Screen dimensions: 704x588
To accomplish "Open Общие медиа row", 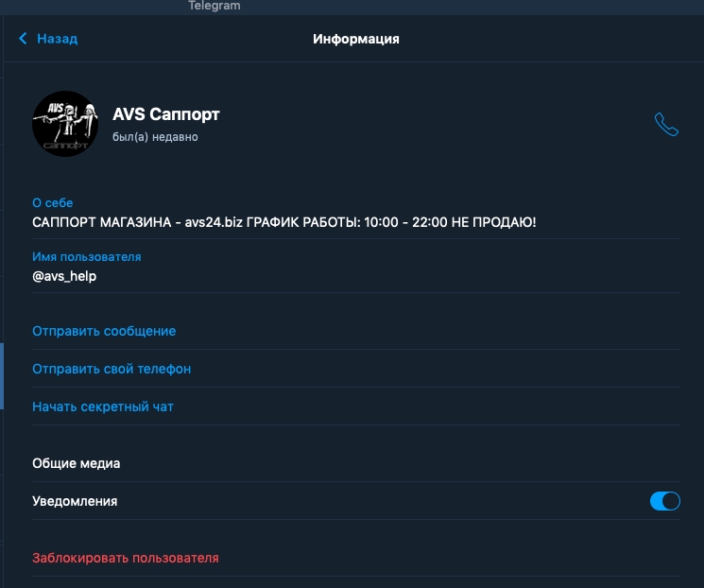I will (356, 463).
